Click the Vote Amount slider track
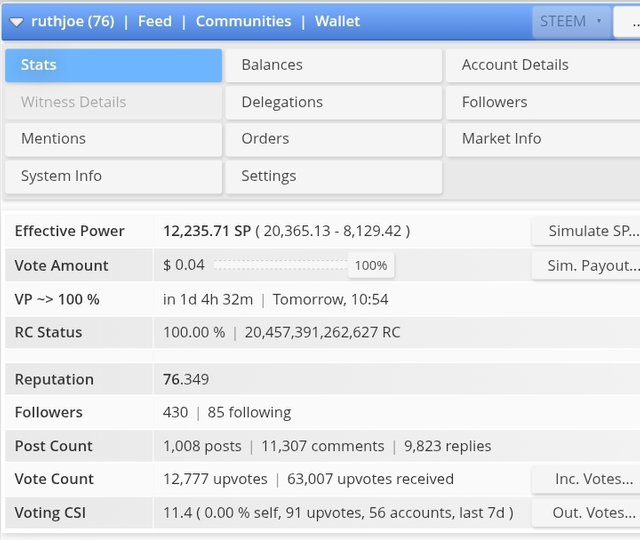The image size is (640, 540). point(281,265)
